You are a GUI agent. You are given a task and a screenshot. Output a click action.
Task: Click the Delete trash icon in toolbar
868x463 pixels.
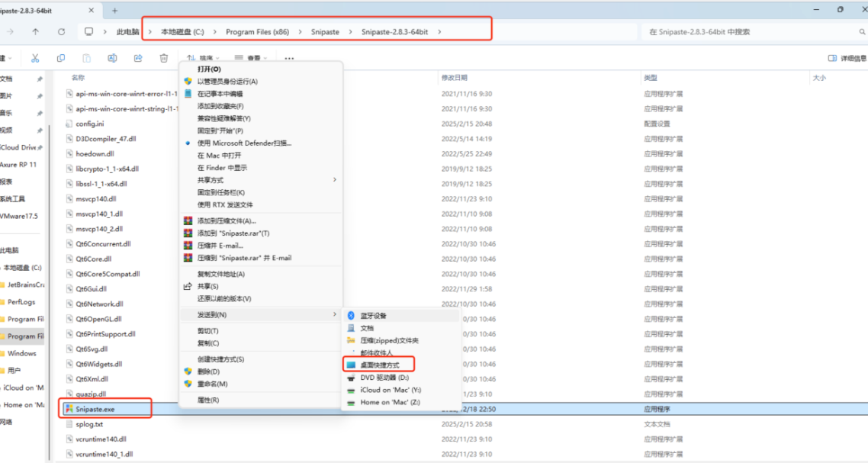(164, 58)
